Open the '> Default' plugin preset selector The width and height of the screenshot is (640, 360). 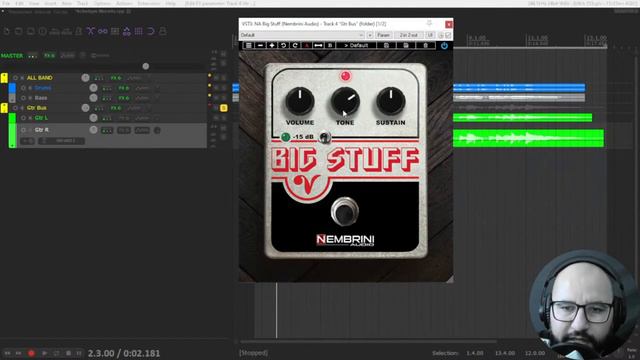[x=356, y=45]
